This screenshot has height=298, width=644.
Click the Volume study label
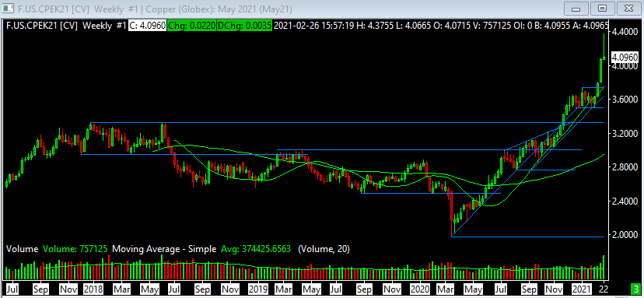[23, 249]
